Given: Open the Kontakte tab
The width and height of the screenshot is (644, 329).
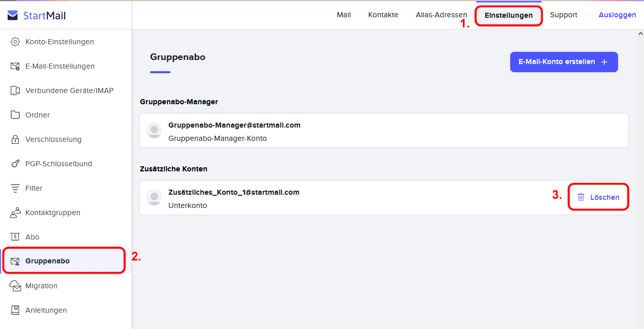Looking at the screenshot, I should coord(383,15).
